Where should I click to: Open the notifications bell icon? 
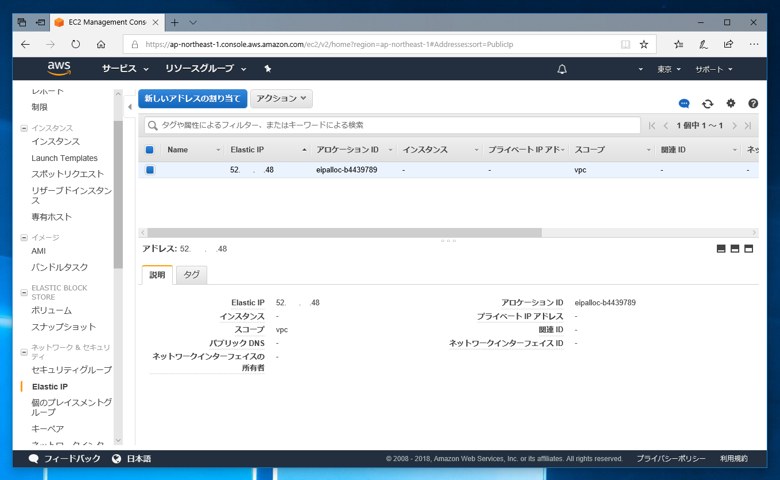(562, 69)
